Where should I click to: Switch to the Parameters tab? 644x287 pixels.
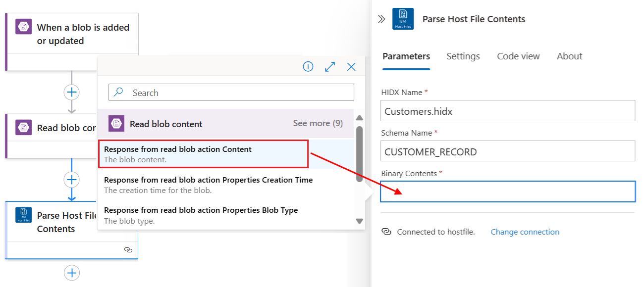click(406, 56)
